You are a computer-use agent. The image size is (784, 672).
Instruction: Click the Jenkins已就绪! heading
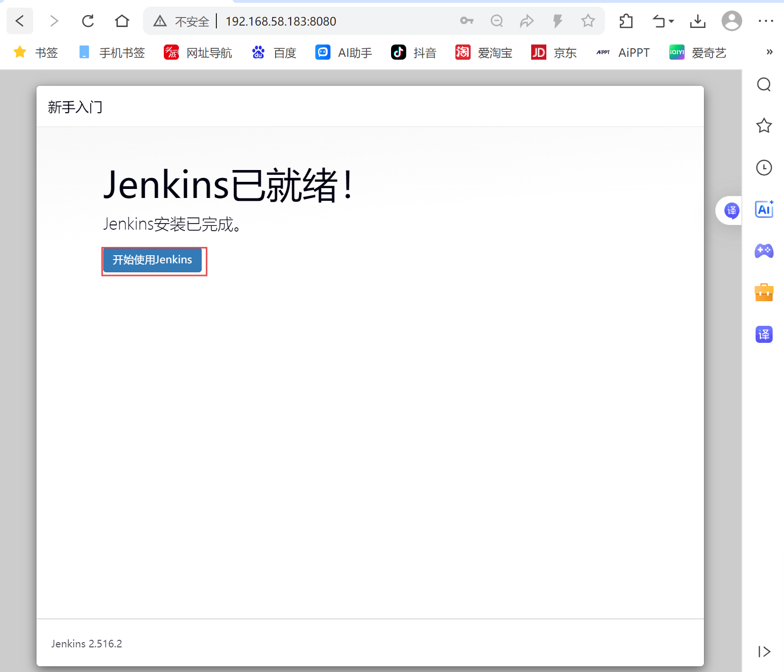229,185
